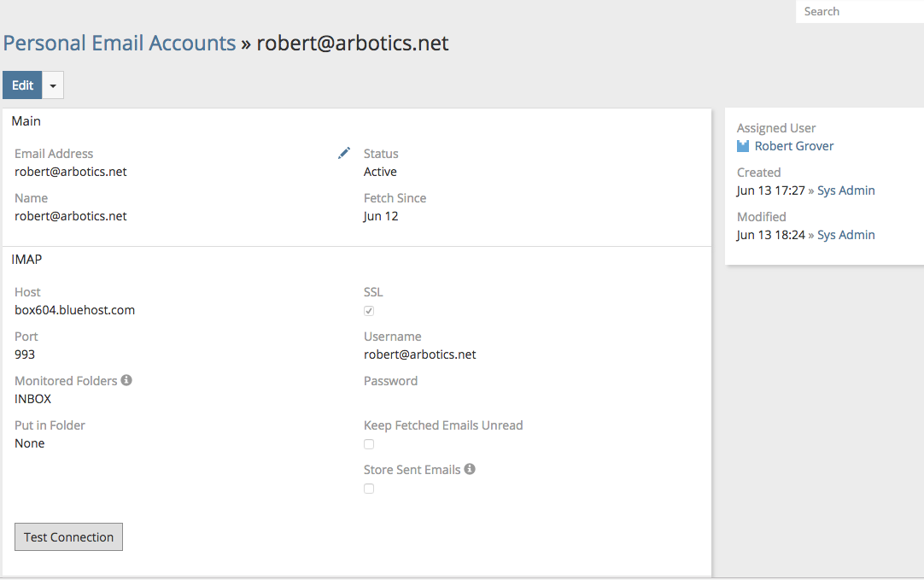The width and height of the screenshot is (924, 580).
Task: Click the Edit button
Action: coord(22,85)
